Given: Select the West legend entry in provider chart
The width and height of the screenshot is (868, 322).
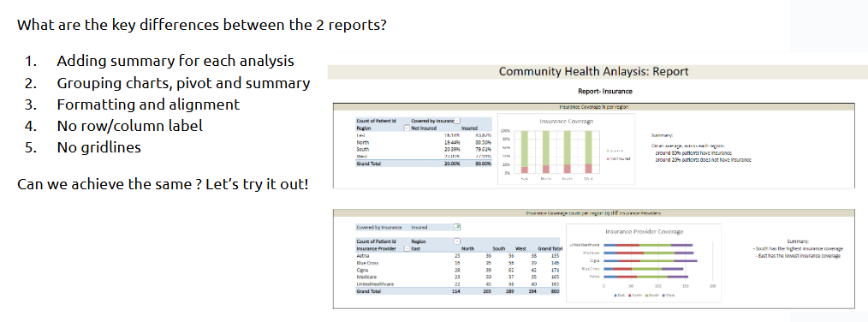Looking at the screenshot, I should click(669, 296).
